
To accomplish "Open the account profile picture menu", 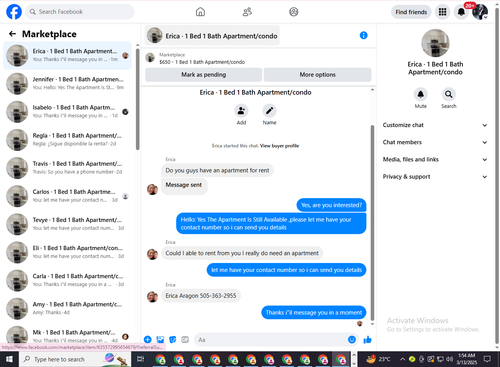I will click(480, 12).
